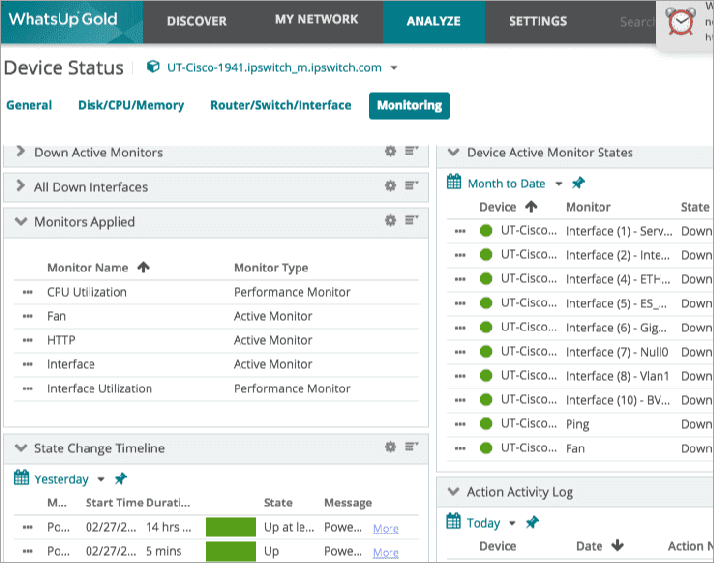Viewport: 714px width, 563px height.
Task: Open the Today range dropdown
Action: coord(512,523)
